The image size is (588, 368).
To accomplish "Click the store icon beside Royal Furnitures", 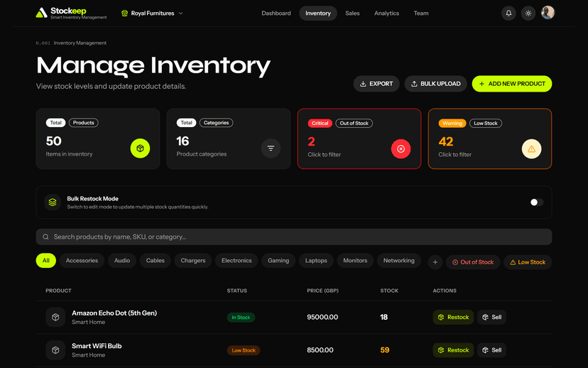I will point(124,13).
